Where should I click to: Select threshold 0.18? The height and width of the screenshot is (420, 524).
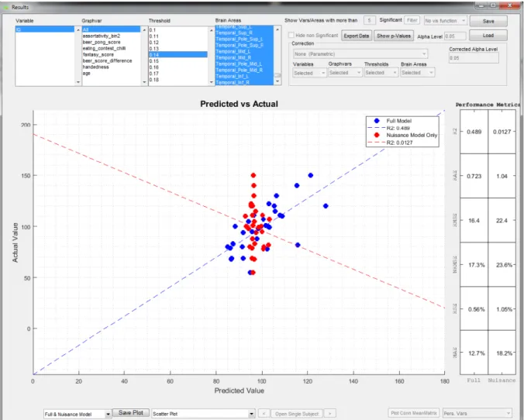coord(178,80)
